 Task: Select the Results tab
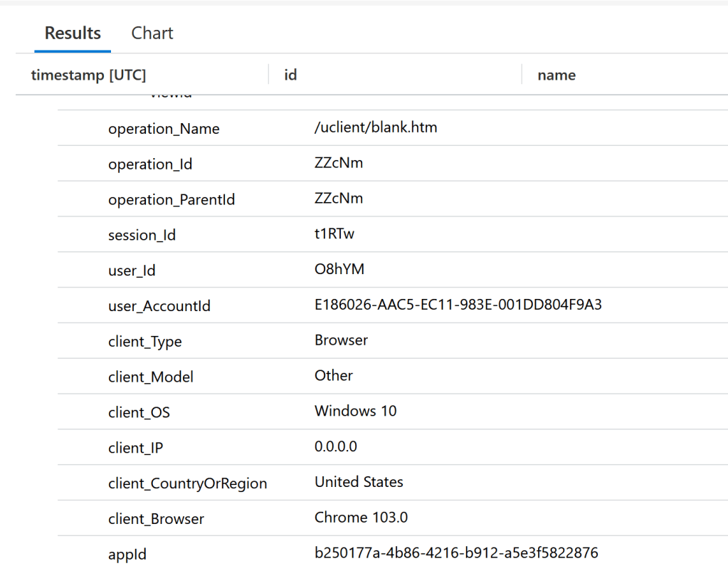coord(73,33)
